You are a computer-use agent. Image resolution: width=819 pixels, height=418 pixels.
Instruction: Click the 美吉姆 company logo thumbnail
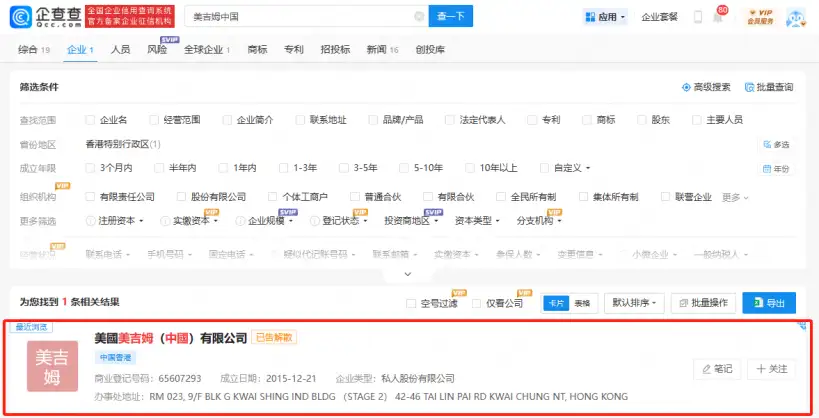(53, 367)
